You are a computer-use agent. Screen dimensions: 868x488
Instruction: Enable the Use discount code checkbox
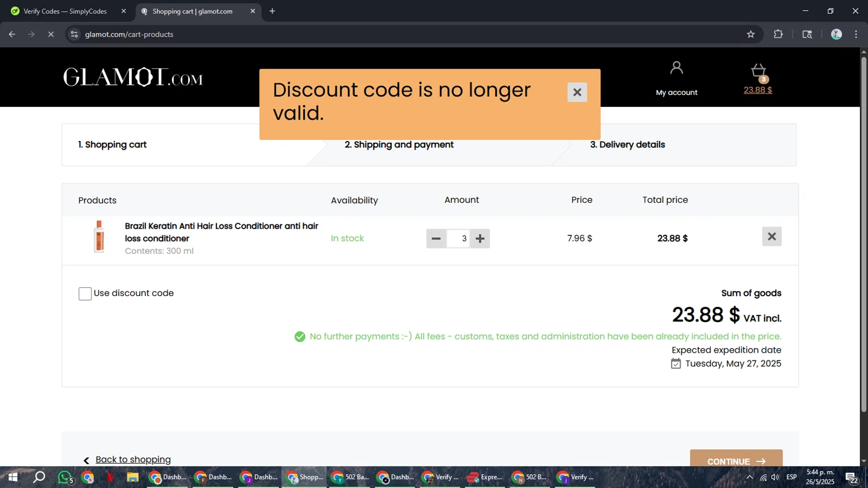[x=85, y=294]
